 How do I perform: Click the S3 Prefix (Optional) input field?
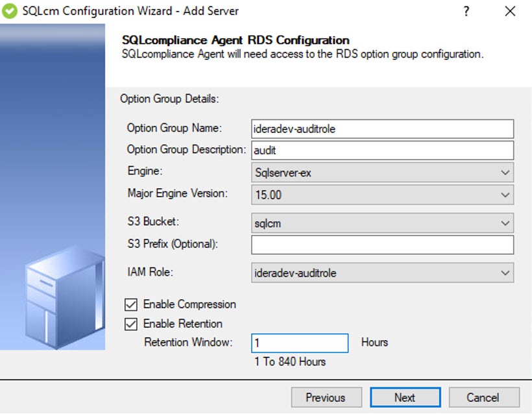382,245
